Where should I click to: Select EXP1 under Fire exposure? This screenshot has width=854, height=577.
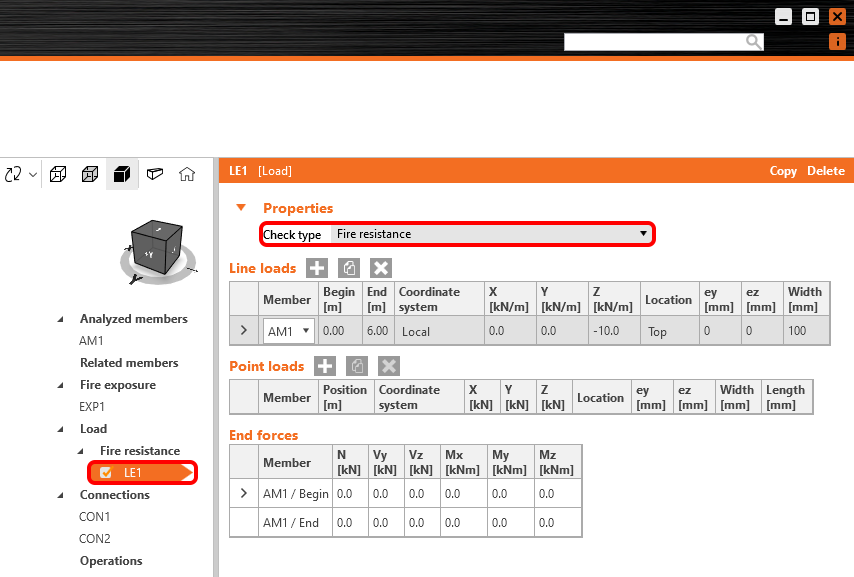(x=91, y=406)
